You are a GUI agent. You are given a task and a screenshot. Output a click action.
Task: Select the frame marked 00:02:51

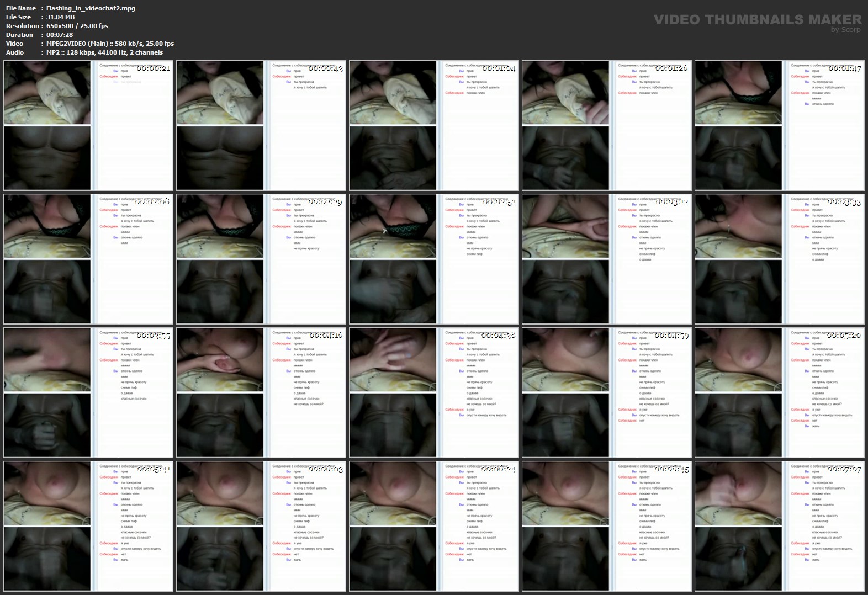434,259
